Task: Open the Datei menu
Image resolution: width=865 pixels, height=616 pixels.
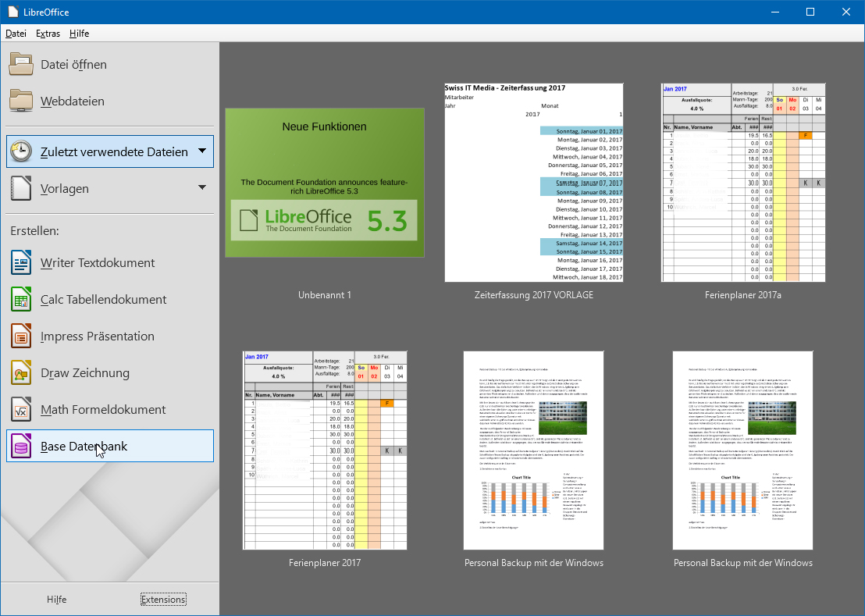Action: [x=16, y=33]
